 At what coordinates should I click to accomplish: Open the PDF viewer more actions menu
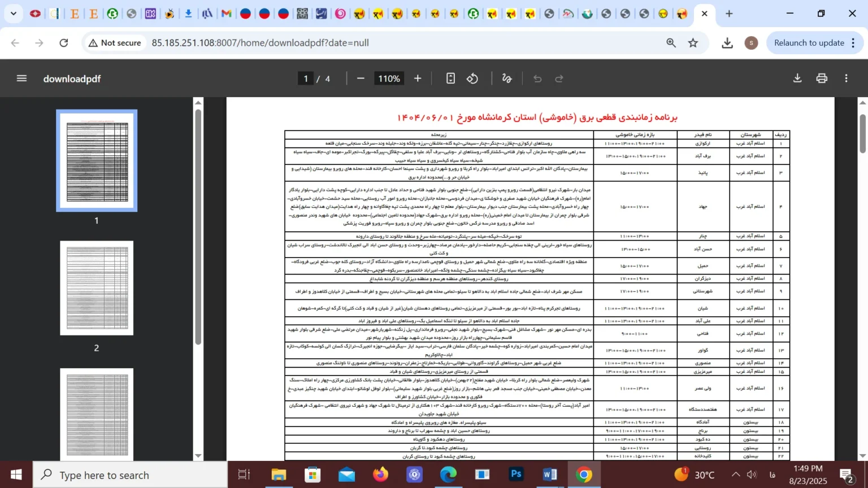tap(846, 79)
